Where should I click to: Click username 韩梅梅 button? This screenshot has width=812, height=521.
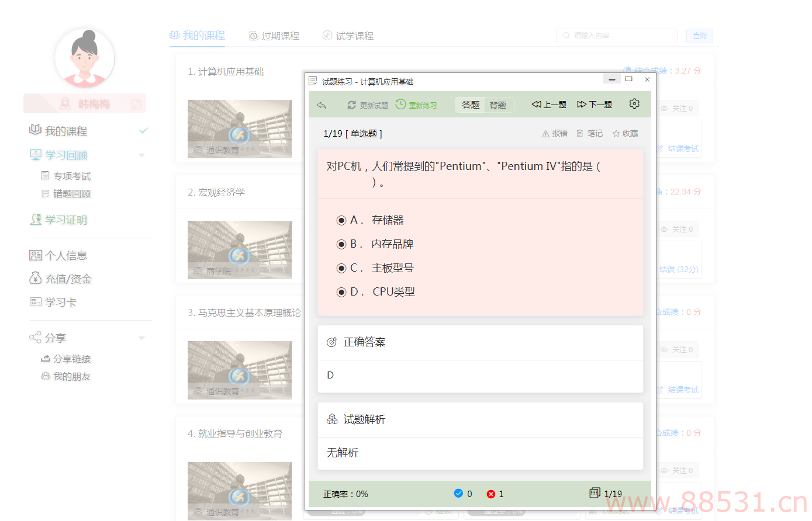[x=85, y=104]
